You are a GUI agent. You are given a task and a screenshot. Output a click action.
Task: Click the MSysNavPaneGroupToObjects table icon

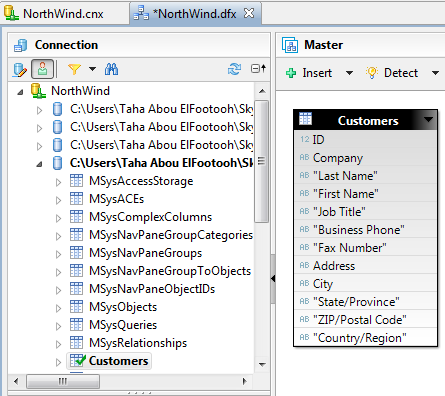[76, 271]
